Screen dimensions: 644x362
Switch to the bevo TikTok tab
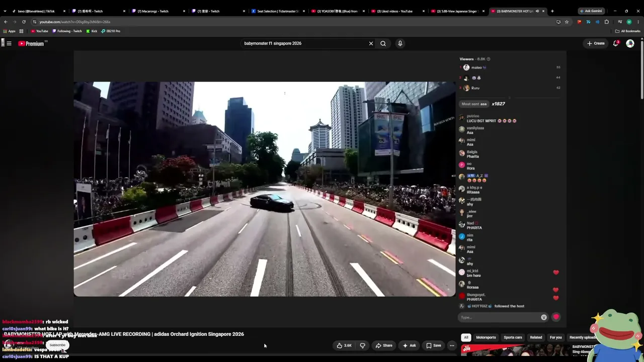coord(39,11)
